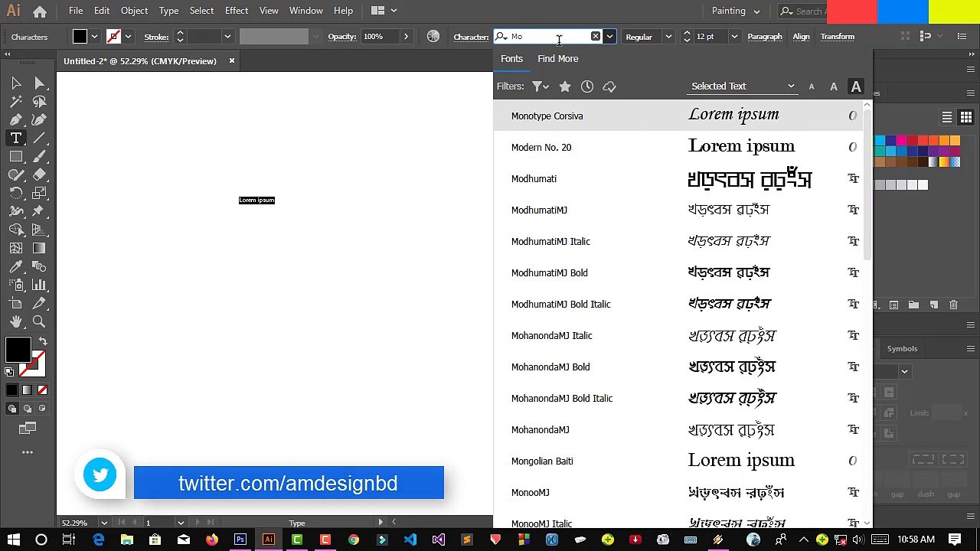The height and width of the screenshot is (551, 980).
Task: Pick the Zoom tool
Action: [39, 321]
